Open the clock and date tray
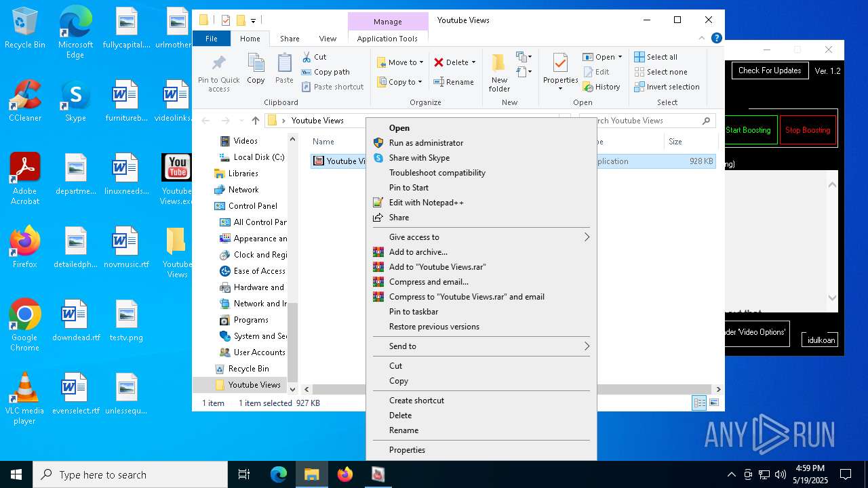868x488 pixels. (810, 474)
